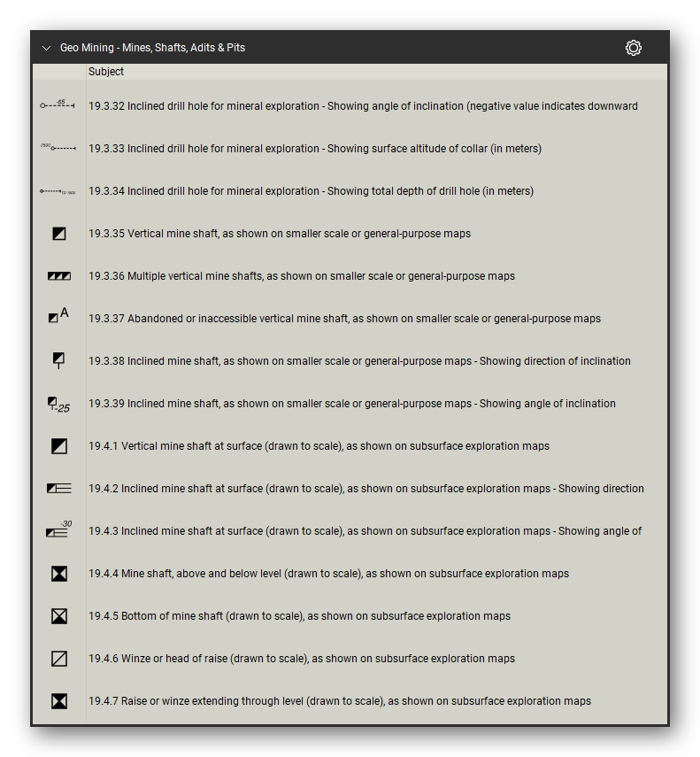Select the Geo Mining panel title text
The height and width of the screenshot is (757, 700).
click(x=152, y=48)
